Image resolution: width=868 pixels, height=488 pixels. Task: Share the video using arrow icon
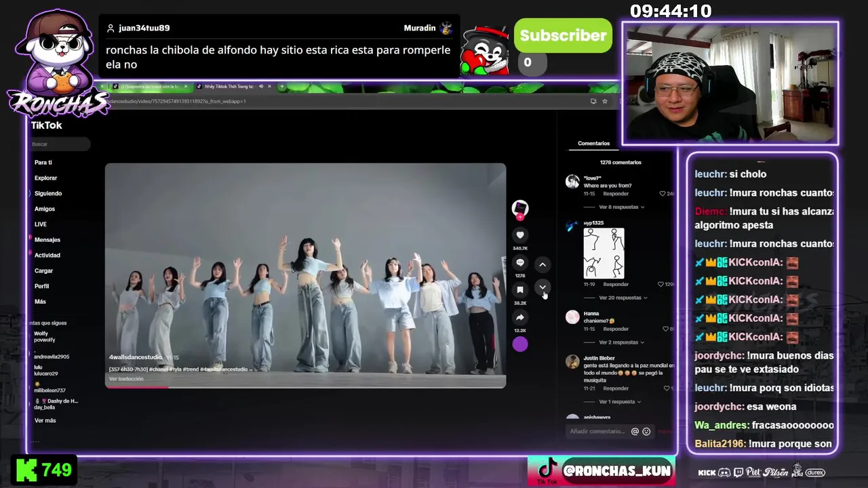click(x=520, y=317)
